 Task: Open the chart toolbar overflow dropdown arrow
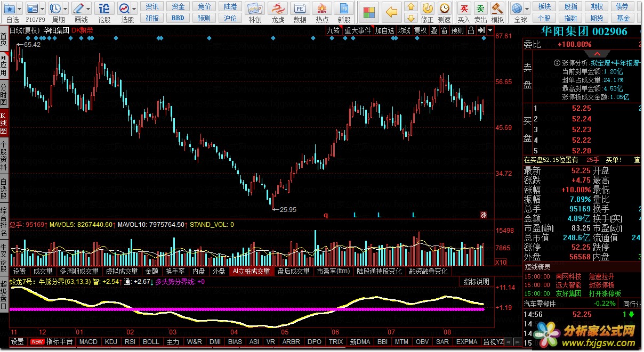point(490,30)
